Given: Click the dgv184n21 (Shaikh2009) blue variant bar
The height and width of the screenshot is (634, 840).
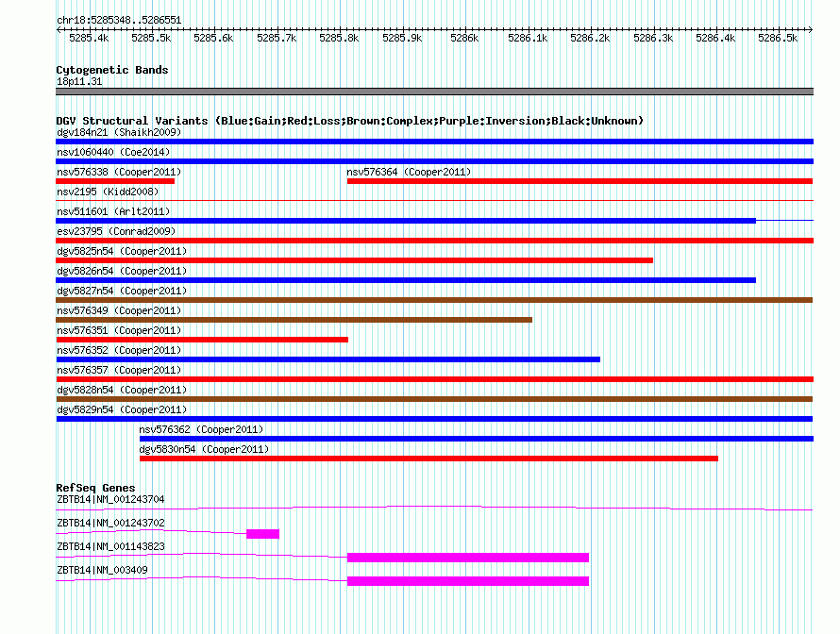Looking at the screenshot, I should (434, 142).
